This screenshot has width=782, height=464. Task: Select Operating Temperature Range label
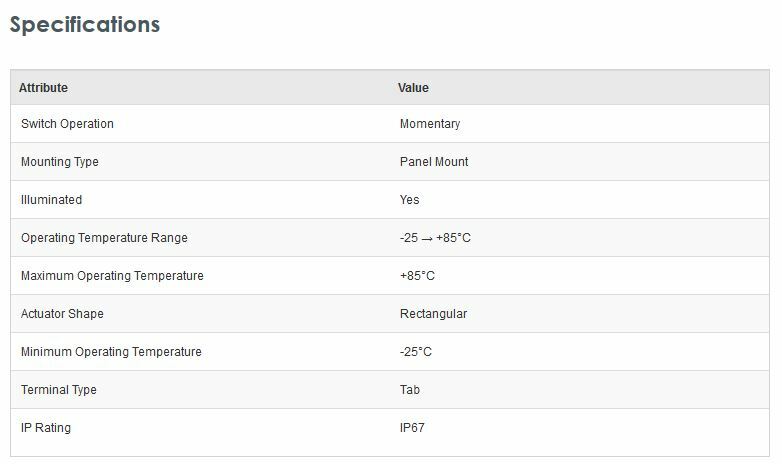(104, 238)
